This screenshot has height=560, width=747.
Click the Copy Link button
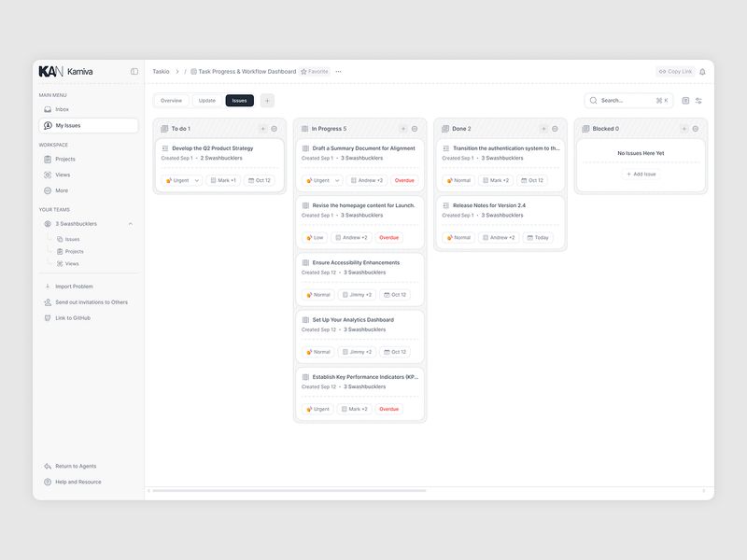click(x=675, y=72)
